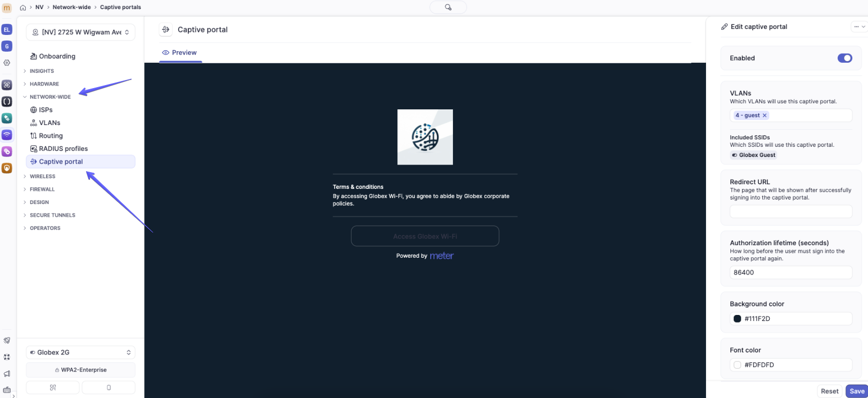Viewport: 868px width, 398px height.
Task: Open the orange shield app icon in rail
Action: (7, 168)
